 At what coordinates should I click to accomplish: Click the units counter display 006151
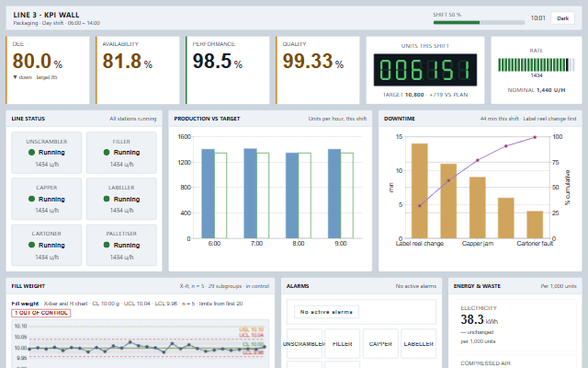pos(425,70)
